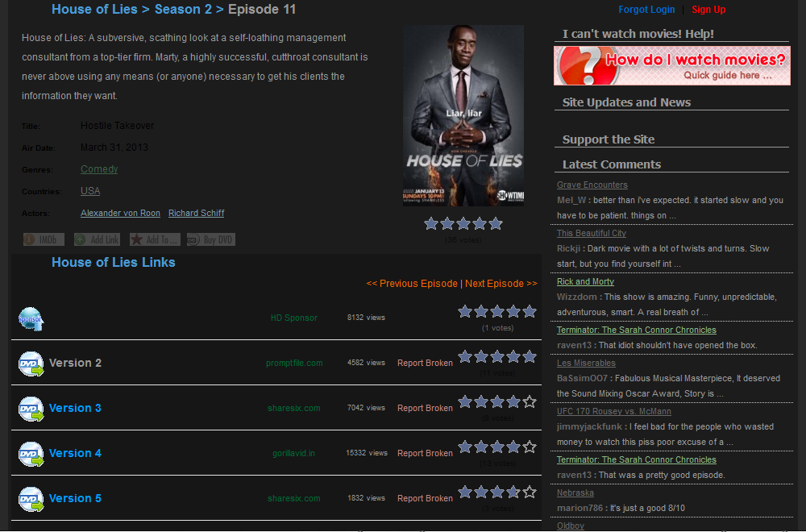This screenshot has width=806, height=532.
Task: Open the Sponsor globe icon
Action: pos(31,318)
